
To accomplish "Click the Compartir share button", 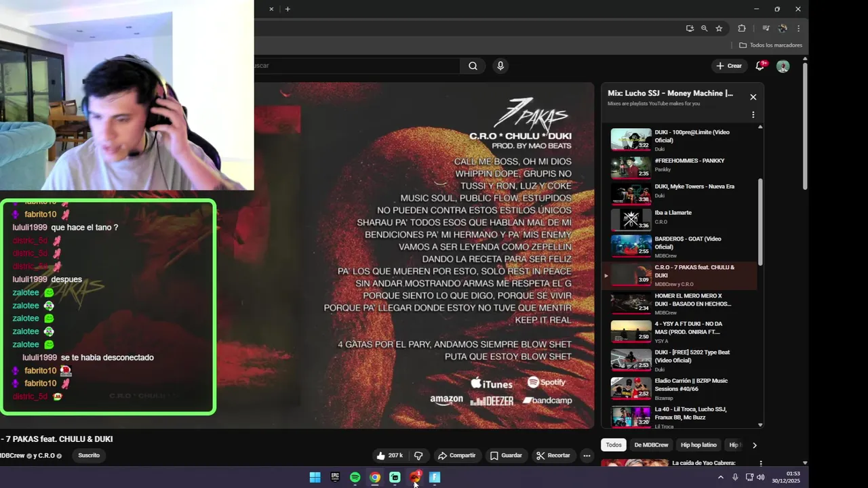I will point(457,455).
